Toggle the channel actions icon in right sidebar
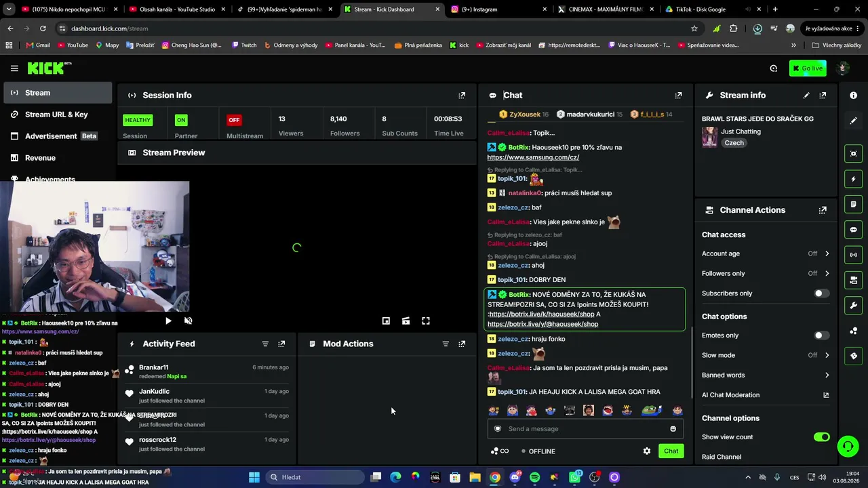The image size is (868, 488). pos(853,280)
